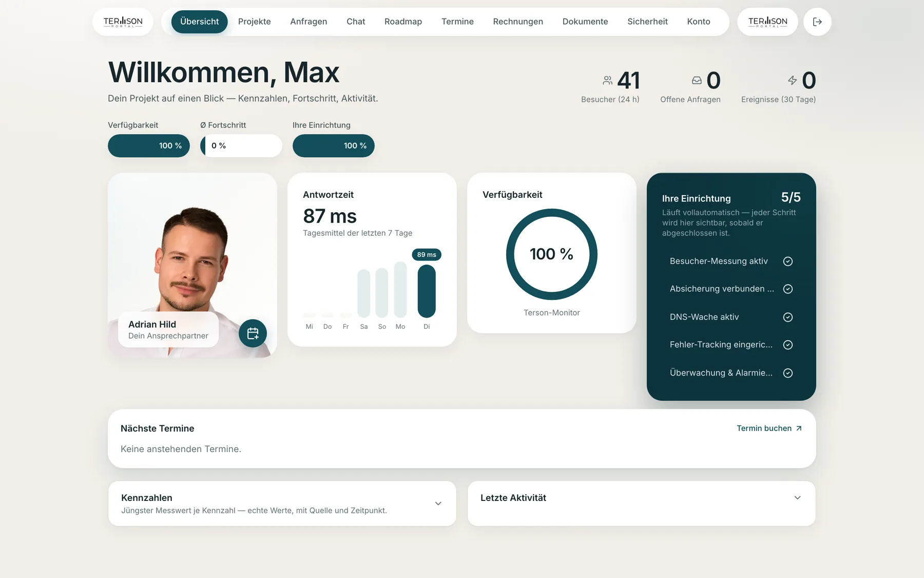Click the Ø Fortschritt 0 % progress bar
The image size is (924, 578).
click(241, 146)
